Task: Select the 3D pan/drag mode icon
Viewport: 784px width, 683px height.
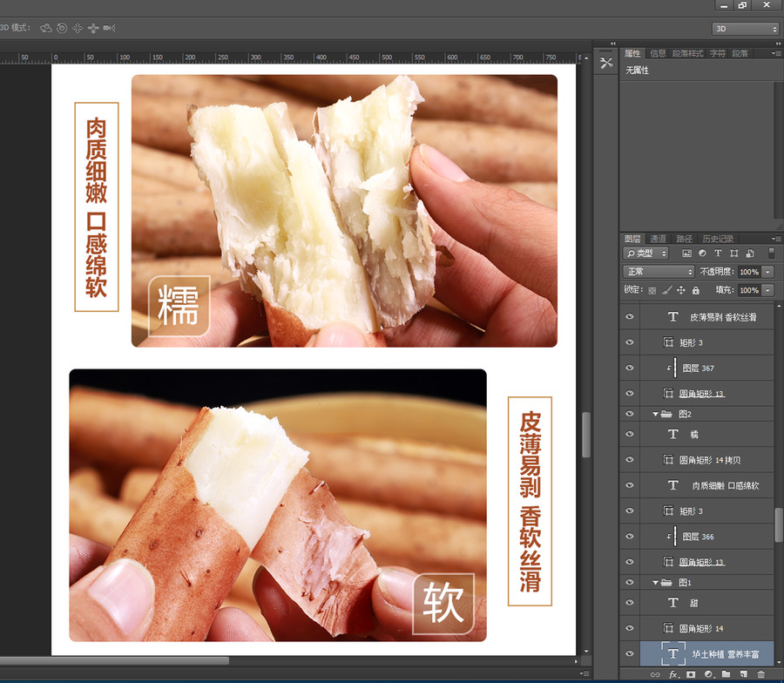Action: tap(78, 29)
